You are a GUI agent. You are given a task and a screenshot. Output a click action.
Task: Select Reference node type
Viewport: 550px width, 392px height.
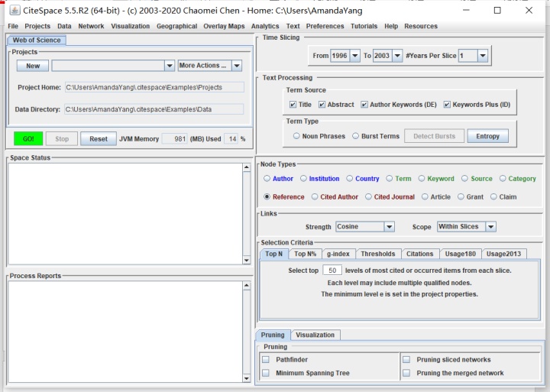pos(267,197)
